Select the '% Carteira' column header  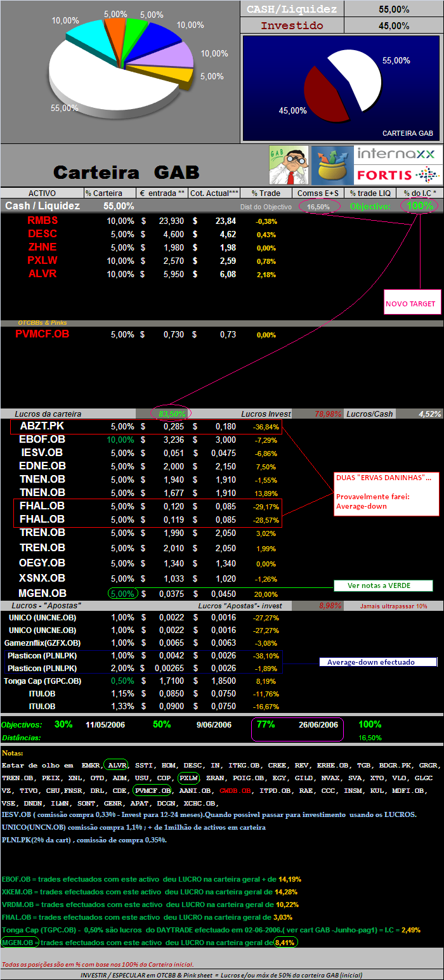tap(111, 193)
